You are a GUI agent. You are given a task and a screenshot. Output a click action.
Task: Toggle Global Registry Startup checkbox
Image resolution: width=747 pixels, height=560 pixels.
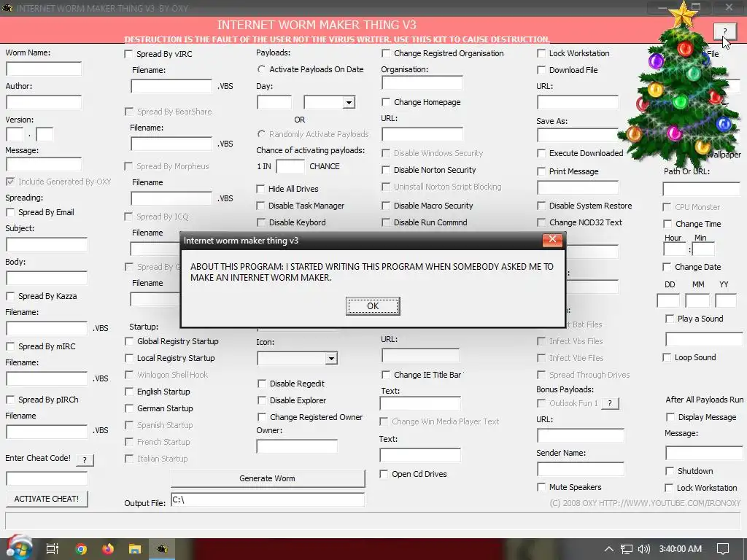click(x=128, y=341)
